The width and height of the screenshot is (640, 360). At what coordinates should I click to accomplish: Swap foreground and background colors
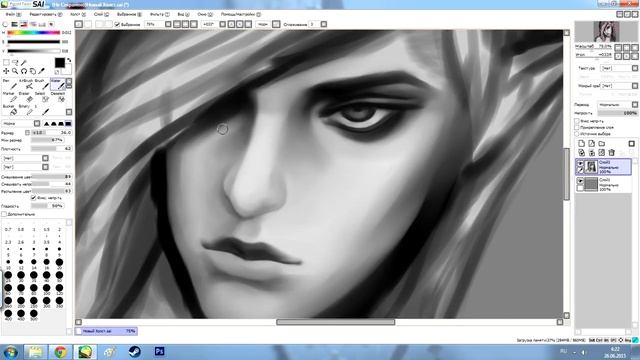click(69, 60)
